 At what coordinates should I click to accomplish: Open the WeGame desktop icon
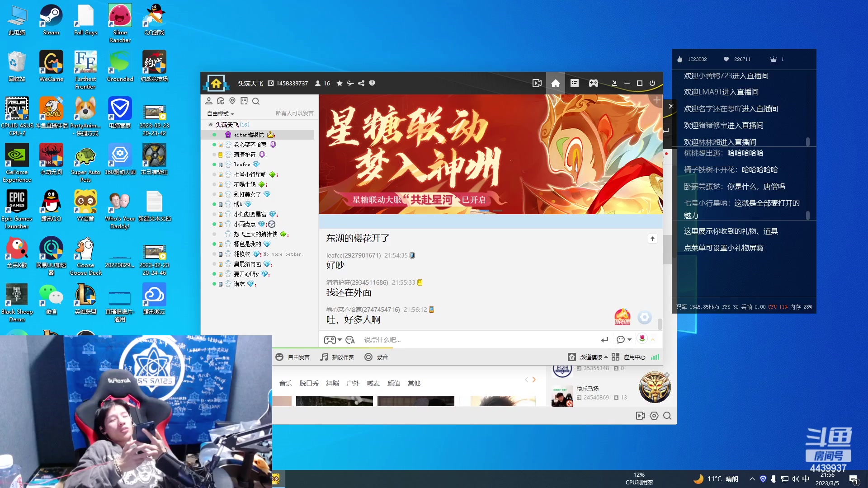[x=51, y=66]
